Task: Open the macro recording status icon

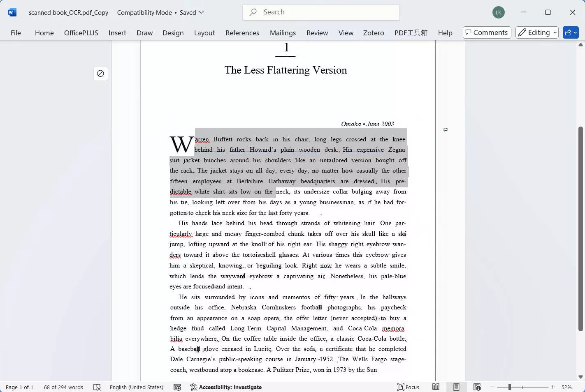Action: (177, 387)
